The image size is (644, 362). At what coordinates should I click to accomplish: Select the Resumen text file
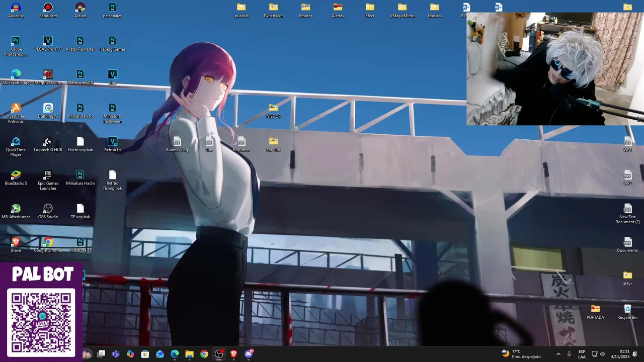pos(241,145)
